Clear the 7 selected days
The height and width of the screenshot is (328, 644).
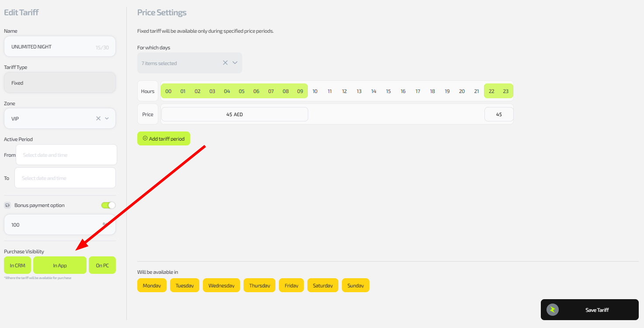[225, 63]
